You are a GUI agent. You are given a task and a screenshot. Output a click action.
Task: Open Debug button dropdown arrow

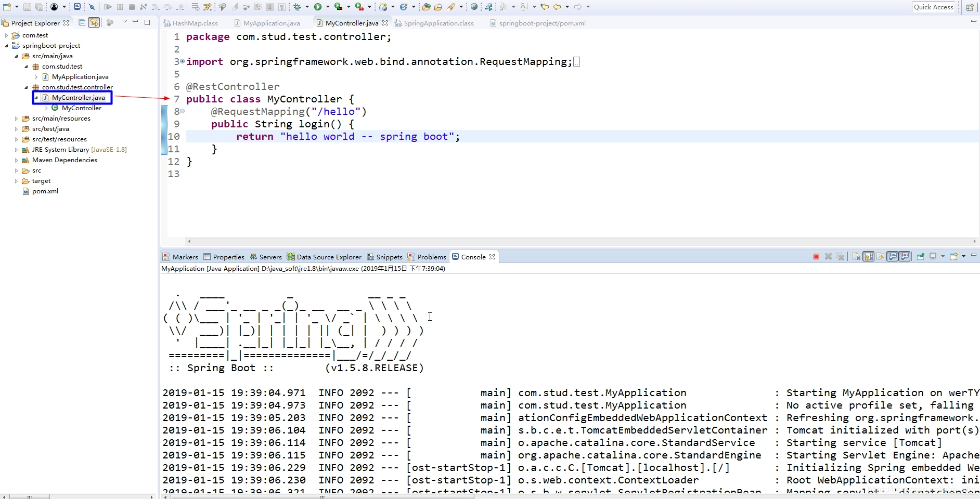point(307,7)
